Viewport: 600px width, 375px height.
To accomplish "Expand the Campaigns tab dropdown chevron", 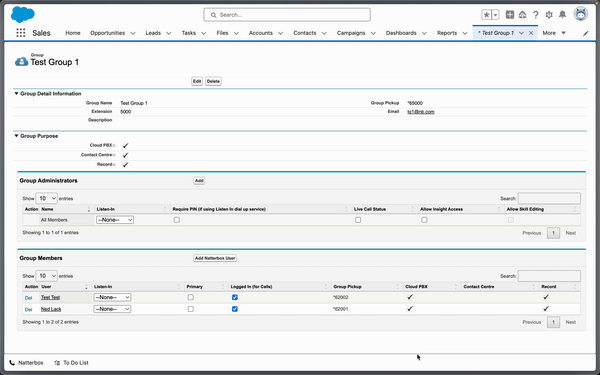I will click(373, 33).
